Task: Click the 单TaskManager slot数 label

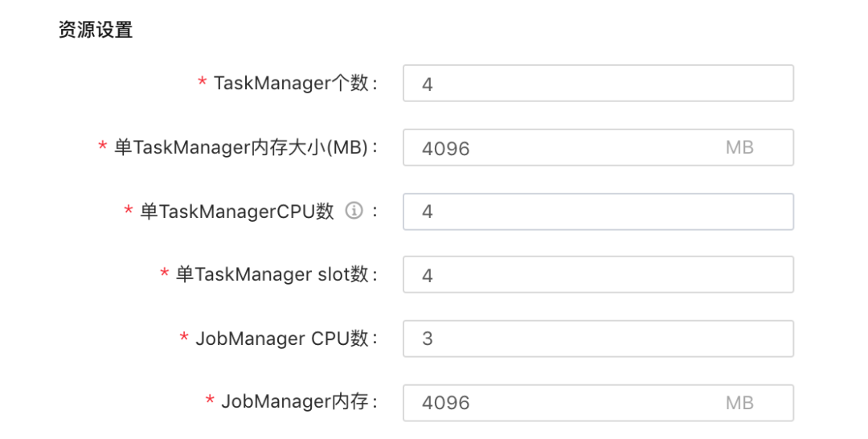Action: click(274, 275)
